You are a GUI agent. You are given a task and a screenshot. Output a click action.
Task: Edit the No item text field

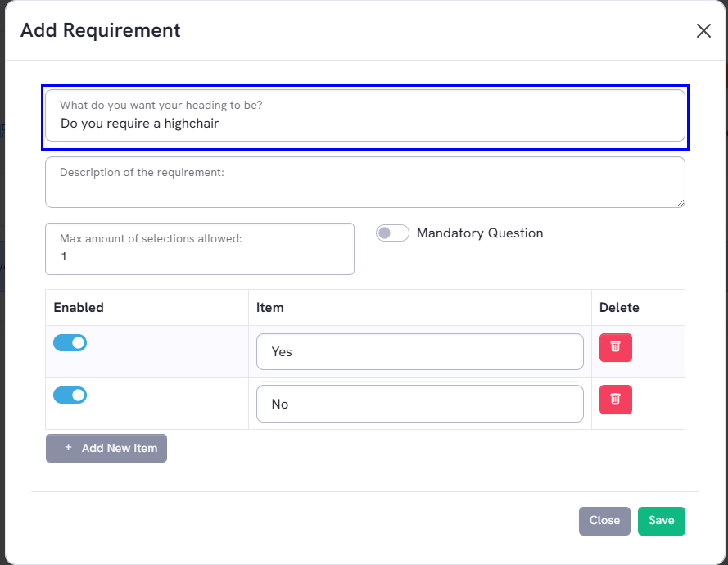(x=420, y=404)
